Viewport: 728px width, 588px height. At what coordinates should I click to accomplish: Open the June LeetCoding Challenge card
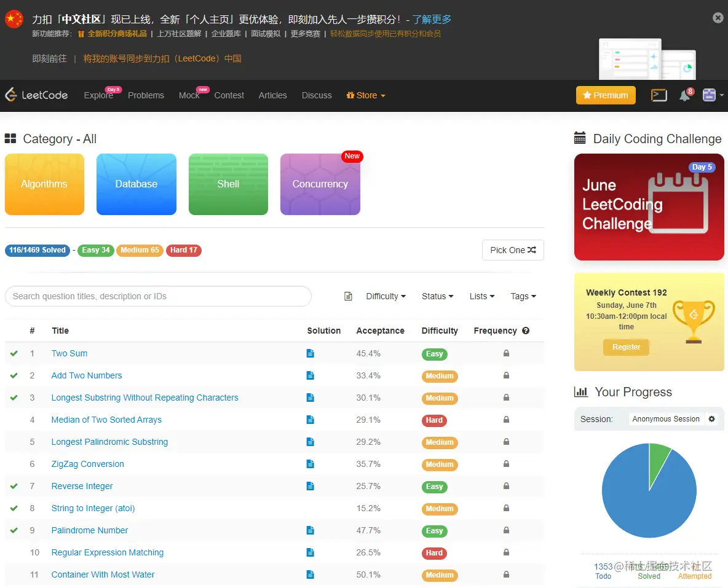point(649,207)
